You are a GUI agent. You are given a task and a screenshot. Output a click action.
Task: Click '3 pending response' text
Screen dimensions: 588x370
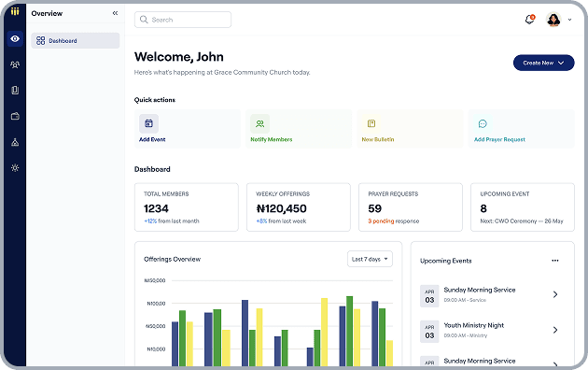tap(394, 221)
